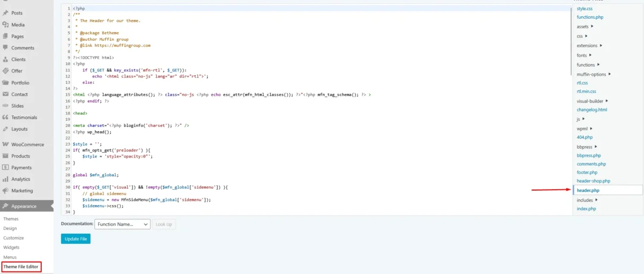Viewport: 644px width, 274px height.
Task: Click the Appearance paintbrush icon
Action: [5, 206]
